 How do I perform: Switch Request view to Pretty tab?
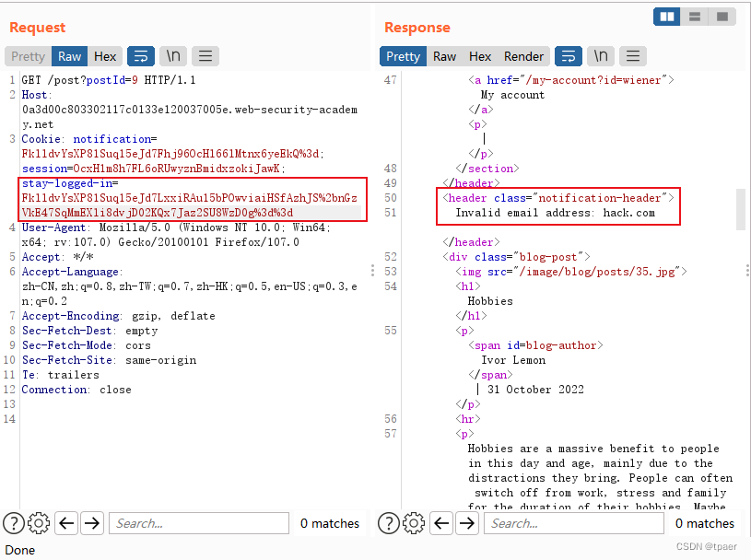click(28, 56)
